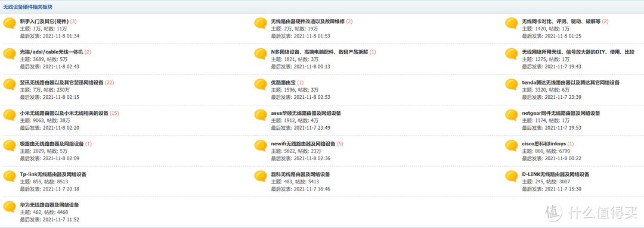Click the forum icon for 华为无线路由器及网络设备
The image size is (644, 228).
10,207
